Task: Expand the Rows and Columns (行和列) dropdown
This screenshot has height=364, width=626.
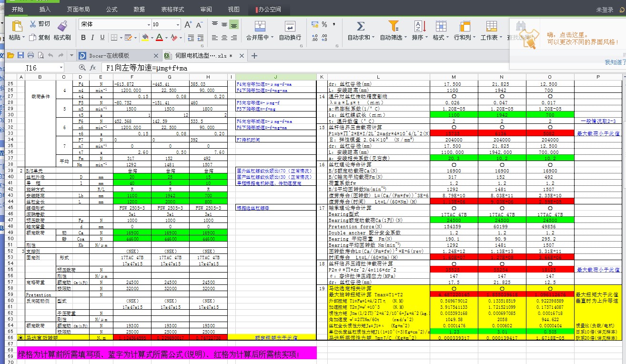Action: pyautogui.click(x=473, y=38)
